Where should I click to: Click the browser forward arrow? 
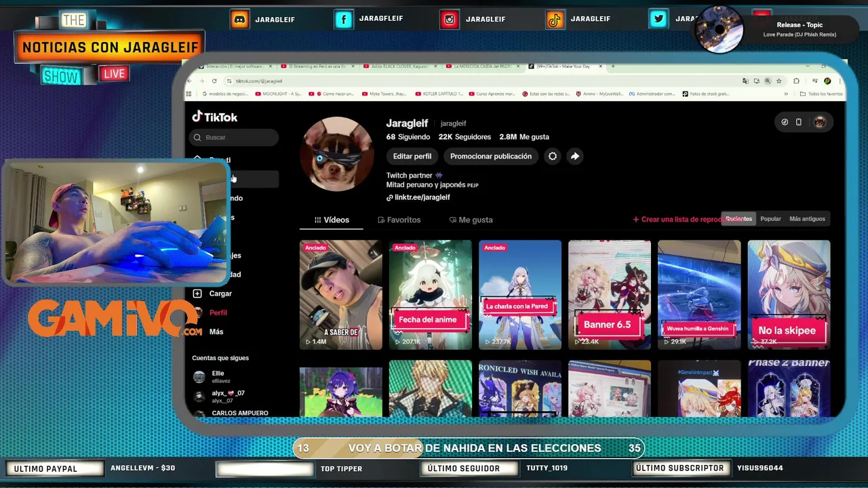pos(202,81)
